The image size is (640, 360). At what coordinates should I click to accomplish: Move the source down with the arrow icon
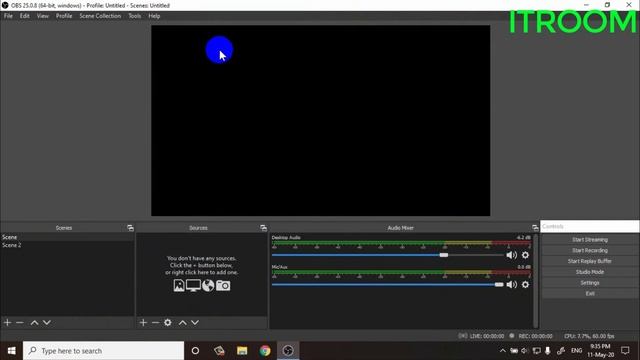[x=195, y=322]
